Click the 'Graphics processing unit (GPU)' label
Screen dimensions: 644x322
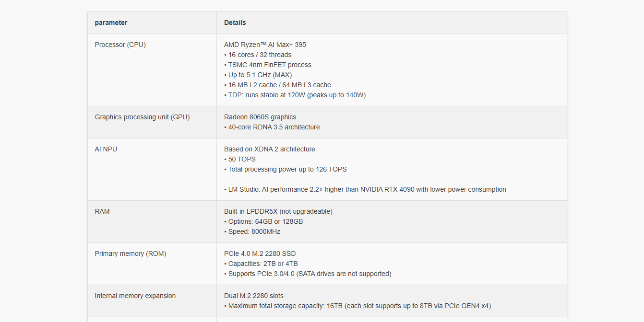(142, 117)
